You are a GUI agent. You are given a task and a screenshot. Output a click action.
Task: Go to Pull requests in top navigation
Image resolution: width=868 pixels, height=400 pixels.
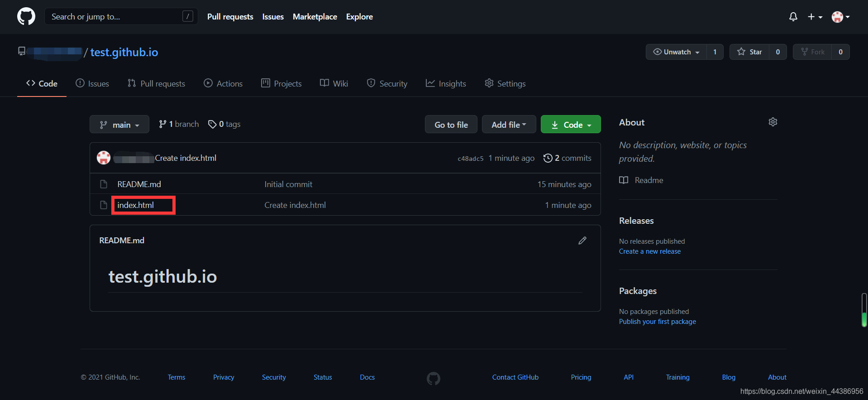[x=230, y=17]
